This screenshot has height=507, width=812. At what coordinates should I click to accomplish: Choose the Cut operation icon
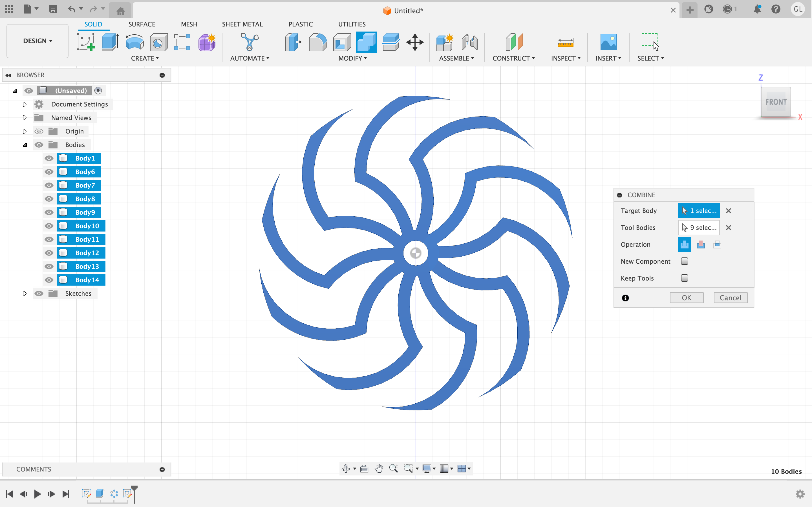tap(701, 244)
